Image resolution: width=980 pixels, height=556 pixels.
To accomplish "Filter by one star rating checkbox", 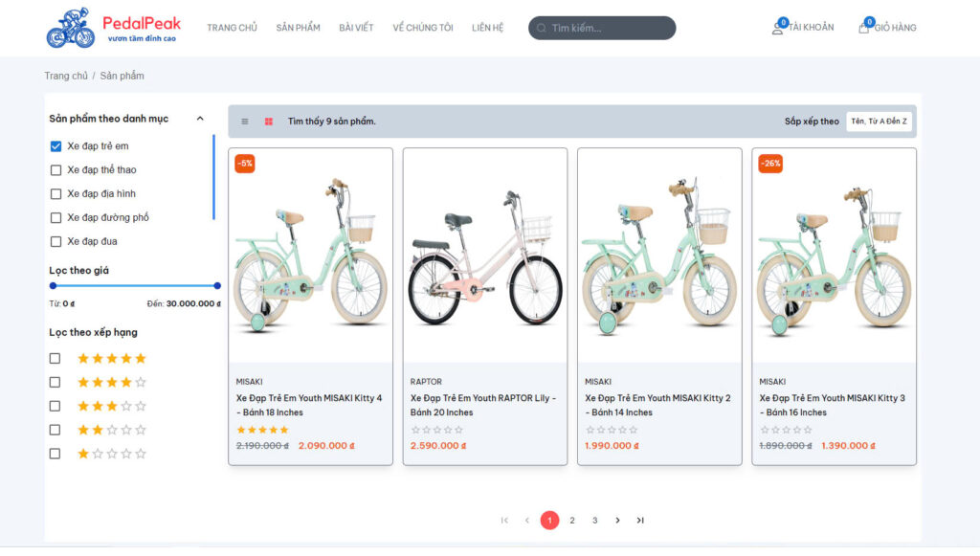I will point(55,454).
